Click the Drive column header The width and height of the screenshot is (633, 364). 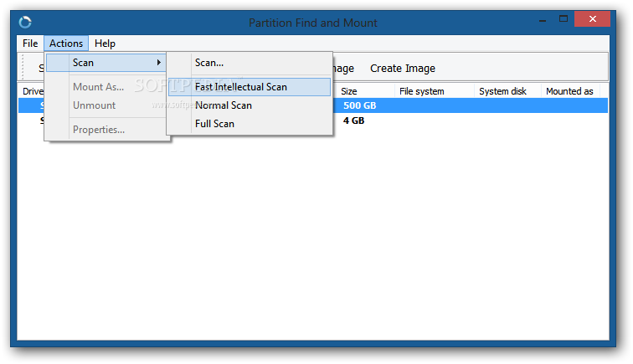32,91
